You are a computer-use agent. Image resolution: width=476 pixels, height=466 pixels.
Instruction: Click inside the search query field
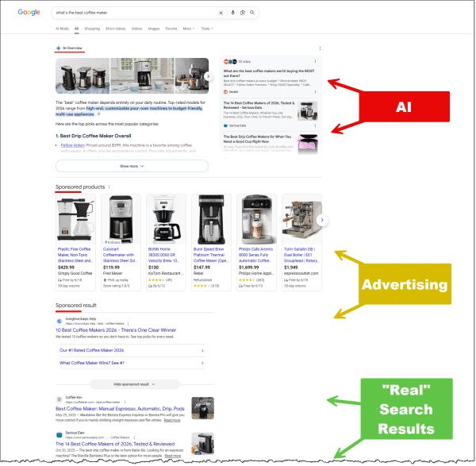pos(133,13)
